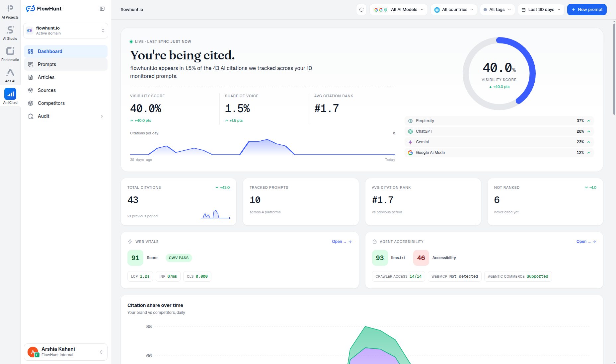Screen dimensions: 616x364
Task: Click the 93 llms.txt score box
Action: point(380,258)
